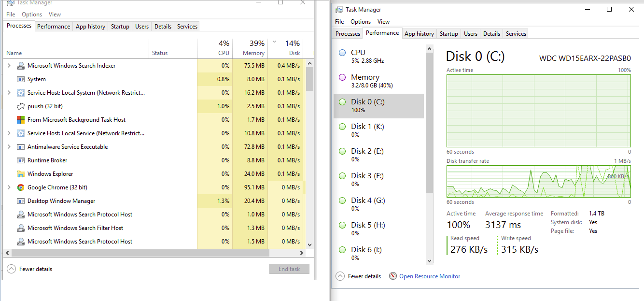This screenshot has height=301, width=644.
Task: Open the View menu in the left Task Manager
Action: (55, 14)
